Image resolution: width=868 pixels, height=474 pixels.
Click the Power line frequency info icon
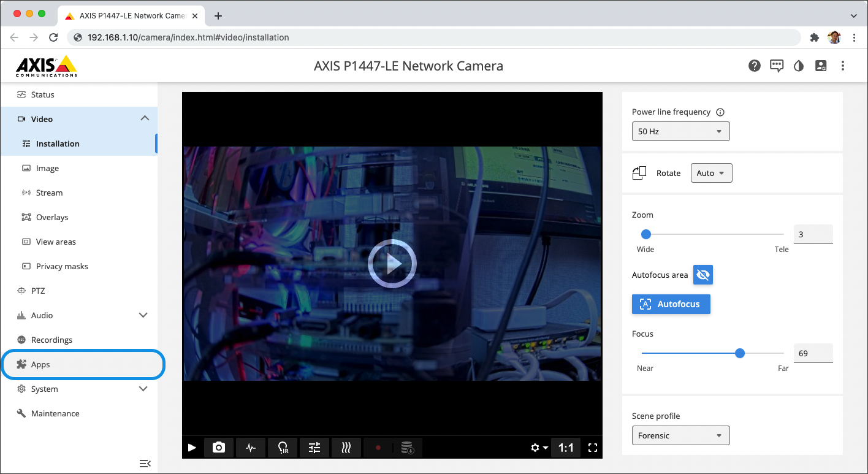coord(720,112)
